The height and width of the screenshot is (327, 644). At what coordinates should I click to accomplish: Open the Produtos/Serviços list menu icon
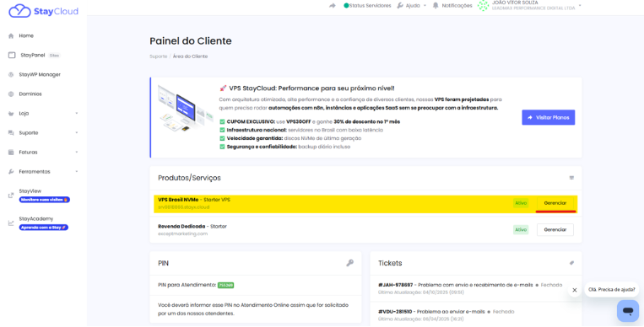tap(571, 178)
